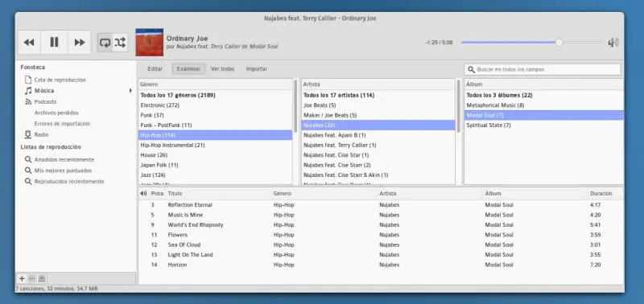Click the Artista list scrollbar
The height and width of the screenshot is (304, 644).
pyautogui.click(x=459, y=105)
